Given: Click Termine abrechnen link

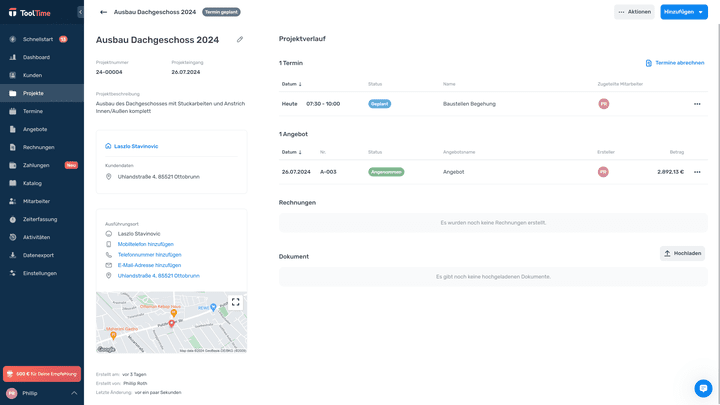Looking at the screenshot, I should 675,63.
